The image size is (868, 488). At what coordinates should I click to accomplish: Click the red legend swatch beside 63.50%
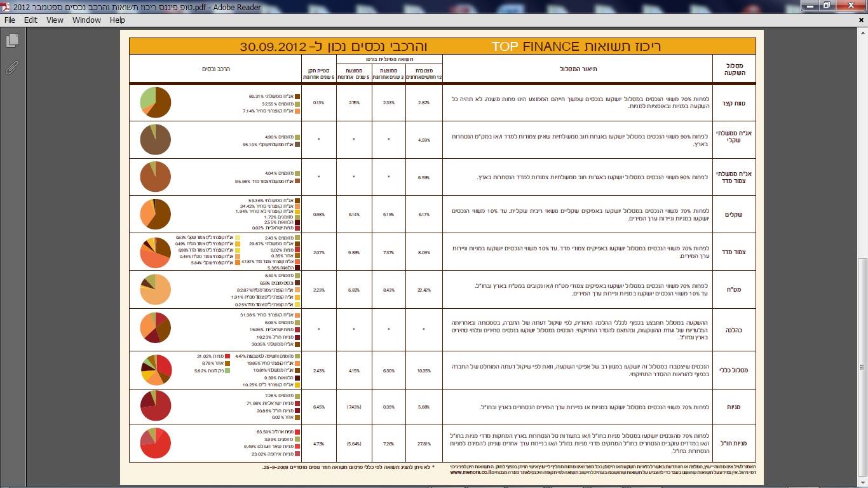pyautogui.click(x=297, y=431)
